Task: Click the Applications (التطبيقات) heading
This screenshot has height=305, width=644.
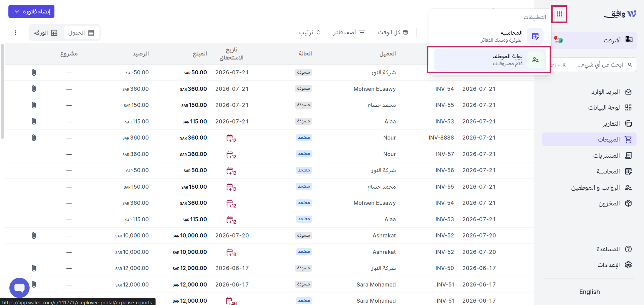Action: pos(534,17)
